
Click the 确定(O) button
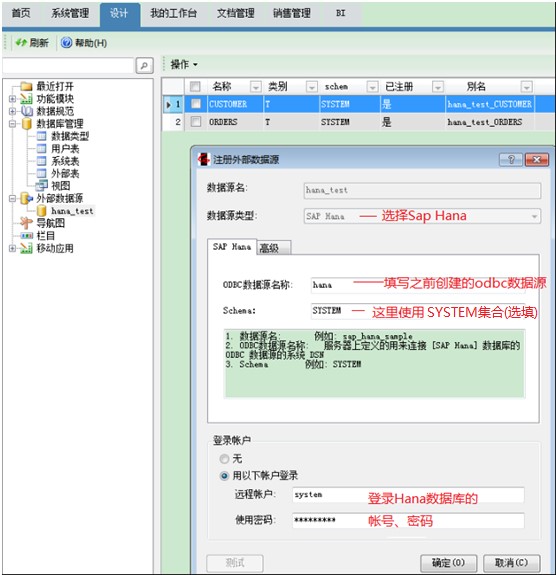448,563
